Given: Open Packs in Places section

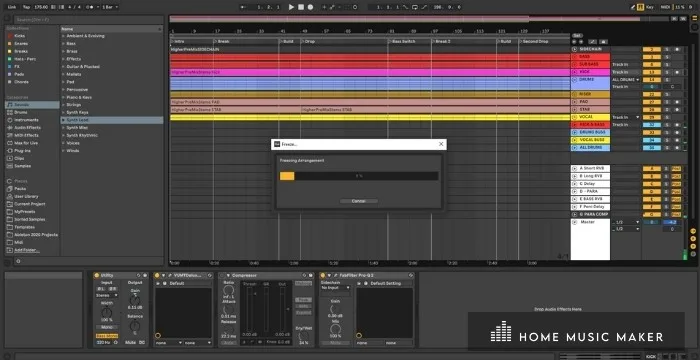Looking at the screenshot, I should (x=20, y=189).
